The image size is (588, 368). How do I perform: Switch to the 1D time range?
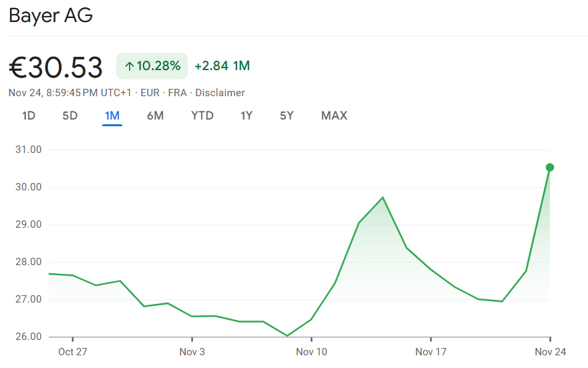[x=29, y=116]
